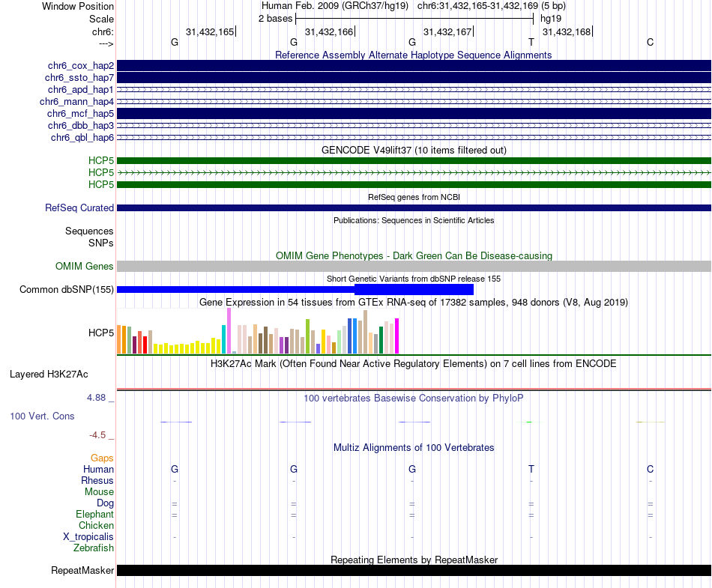This screenshot has height=588, width=712.
Task: Click the chr6_qbl_hap6 track label
Action: (x=82, y=138)
